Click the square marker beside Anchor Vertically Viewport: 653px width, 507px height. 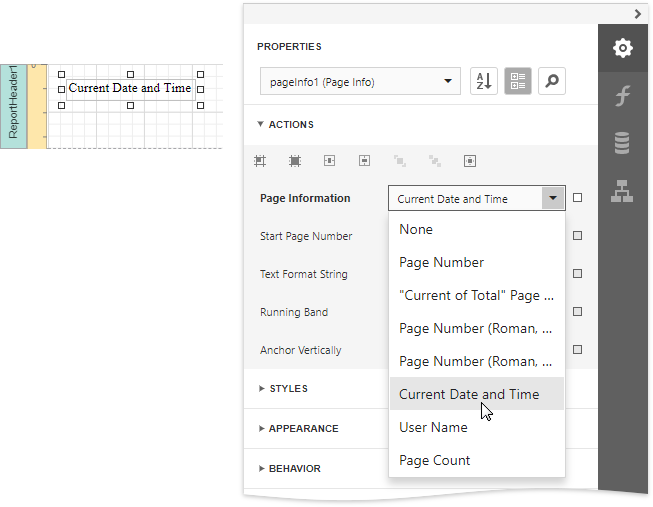[x=578, y=350]
